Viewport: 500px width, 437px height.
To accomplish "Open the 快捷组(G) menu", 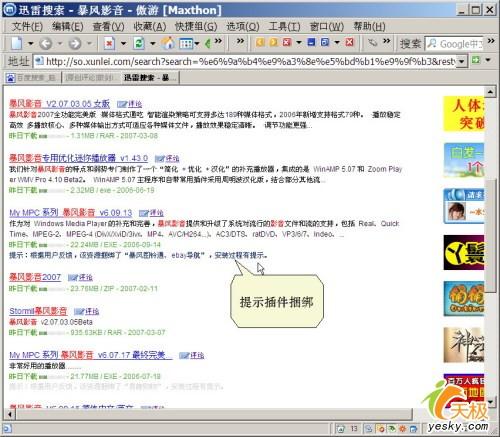I will coord(196,26).
